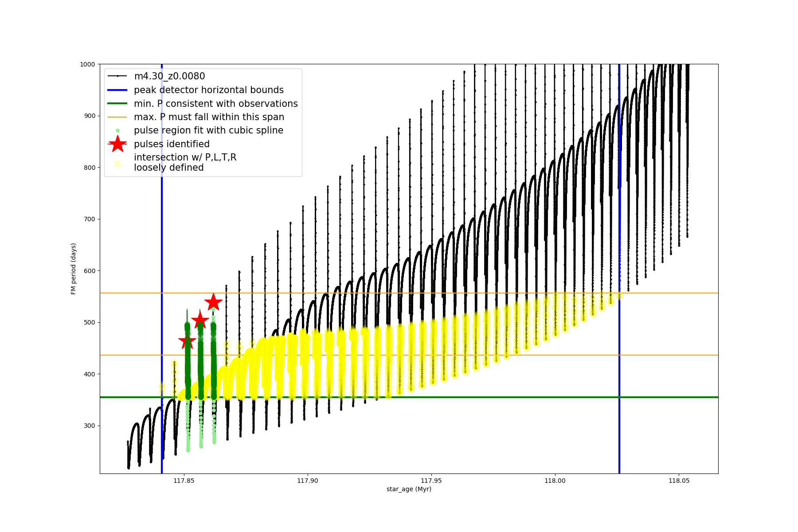
Task: Click the blue line sample in the legend
Action: (117, 90)
